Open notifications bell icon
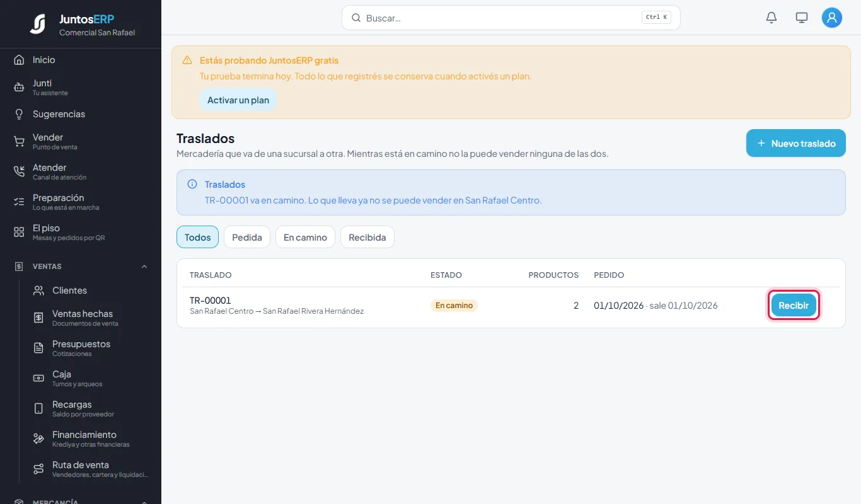The width and height of the screenshot is (861, 504). (771, 18)
